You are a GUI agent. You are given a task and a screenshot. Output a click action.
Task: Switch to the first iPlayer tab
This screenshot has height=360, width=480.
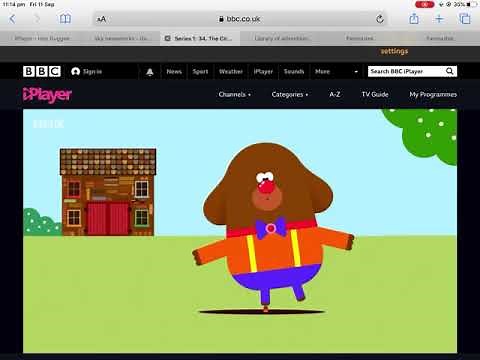tap(40, 38)
